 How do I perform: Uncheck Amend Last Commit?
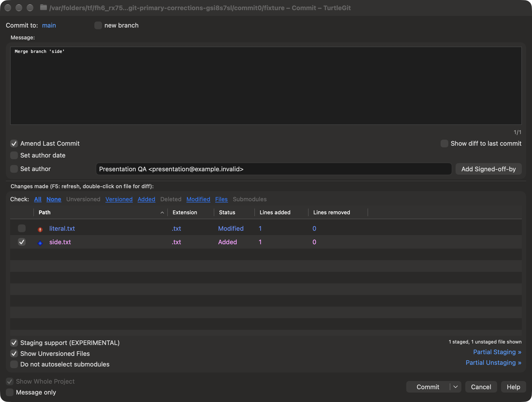(x=14, y=144)
